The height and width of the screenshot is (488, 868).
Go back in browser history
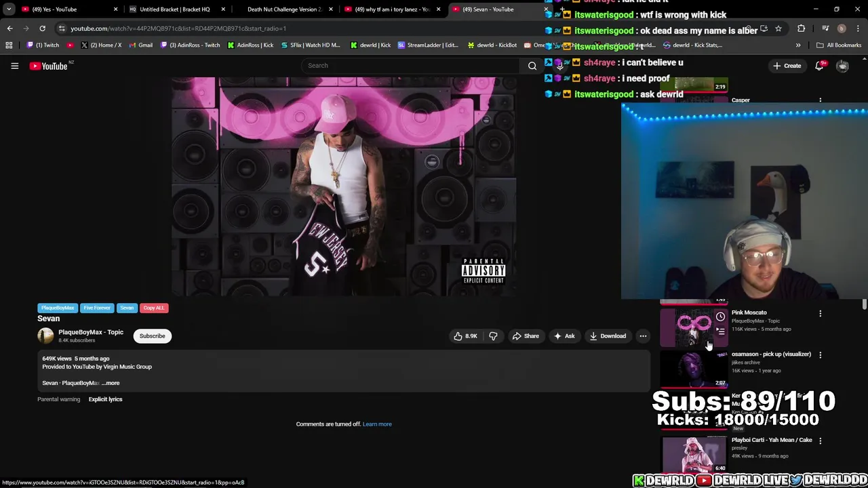tap(9, 28)
